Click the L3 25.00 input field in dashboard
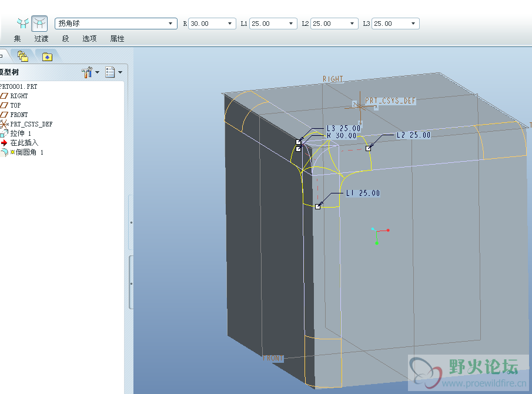The image size is (532, 394). 396,24
